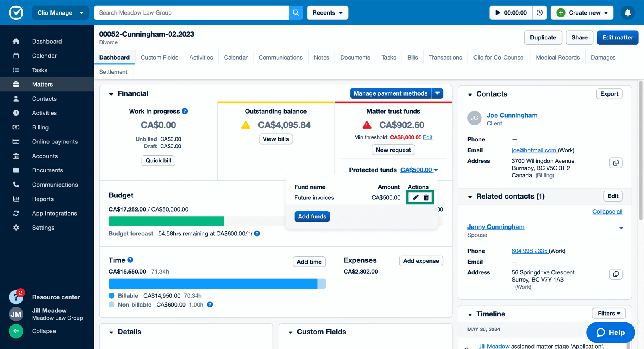This screenshot has width=644, height=349.
Task: Click the Min threshold Edit link
Action: point(427,137)
